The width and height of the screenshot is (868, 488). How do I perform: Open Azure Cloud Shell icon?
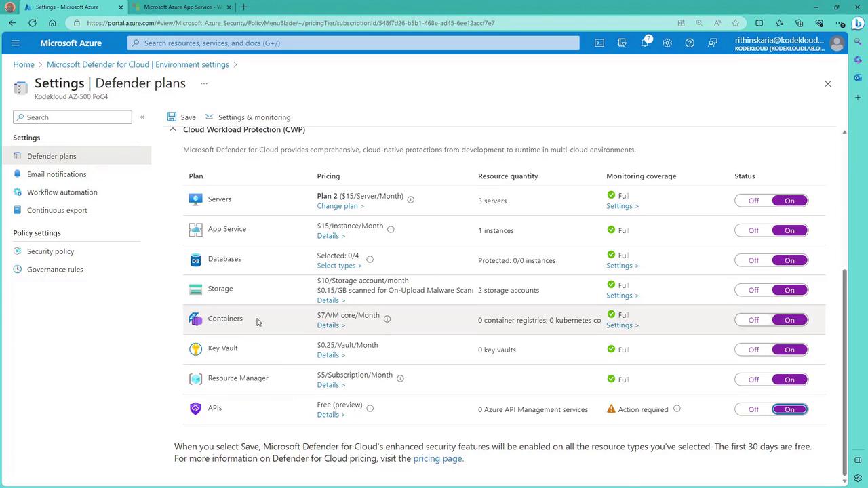tap(599, 43)
